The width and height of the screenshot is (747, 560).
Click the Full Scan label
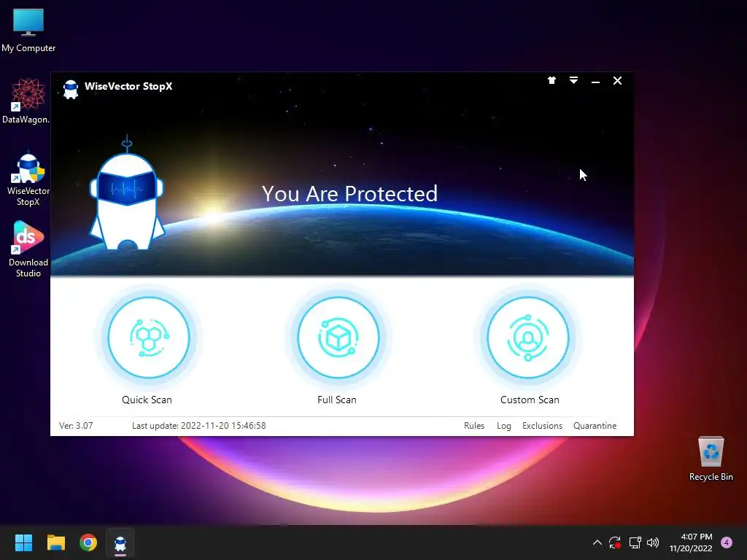(x=337, y=400)
